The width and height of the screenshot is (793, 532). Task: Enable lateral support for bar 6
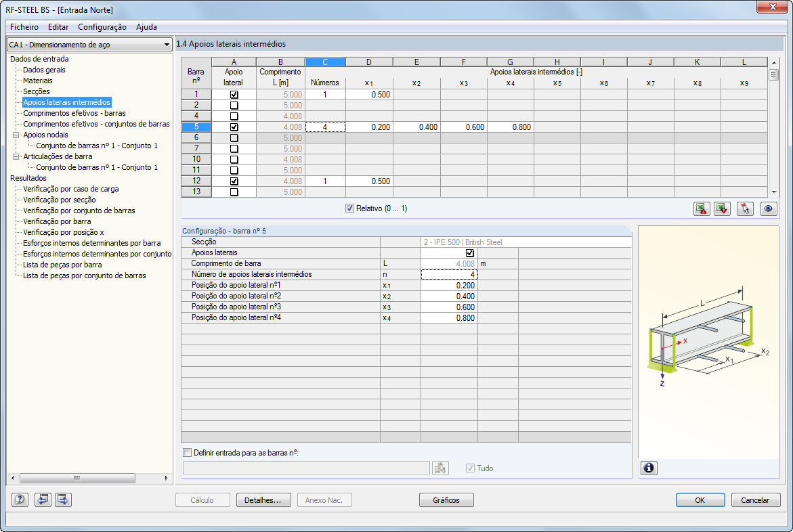pos(234,137)
